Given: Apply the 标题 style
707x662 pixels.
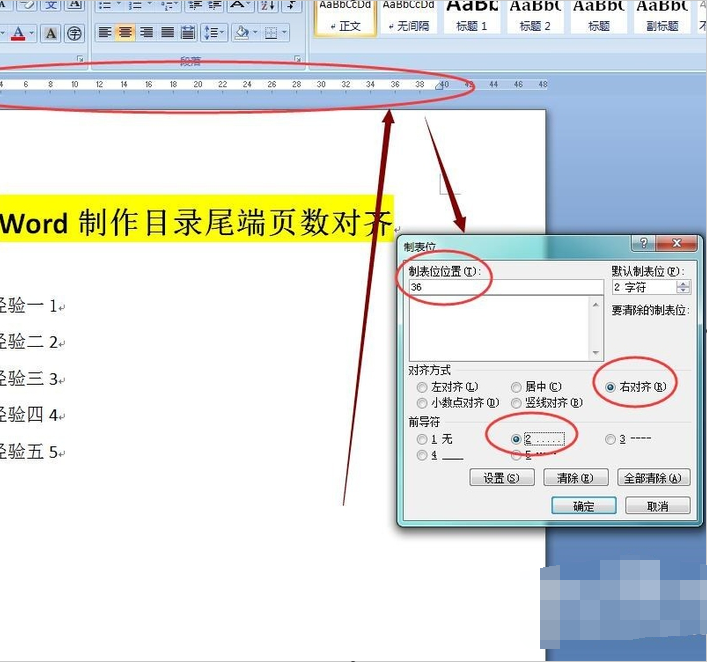Looking at the screenshot, I should pyautogui.click(x=599, y=17).
